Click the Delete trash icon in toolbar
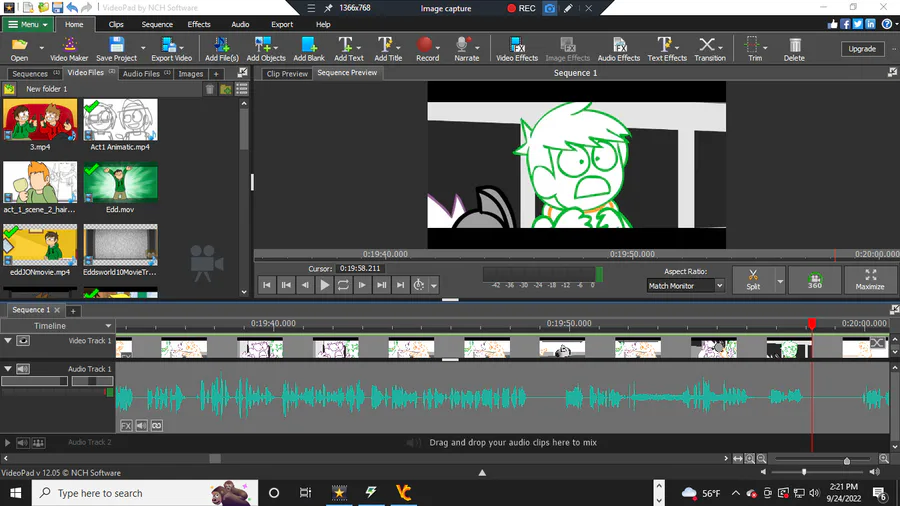Image resolution: width=900 pixels, height=506 pixels. [794, 49]
